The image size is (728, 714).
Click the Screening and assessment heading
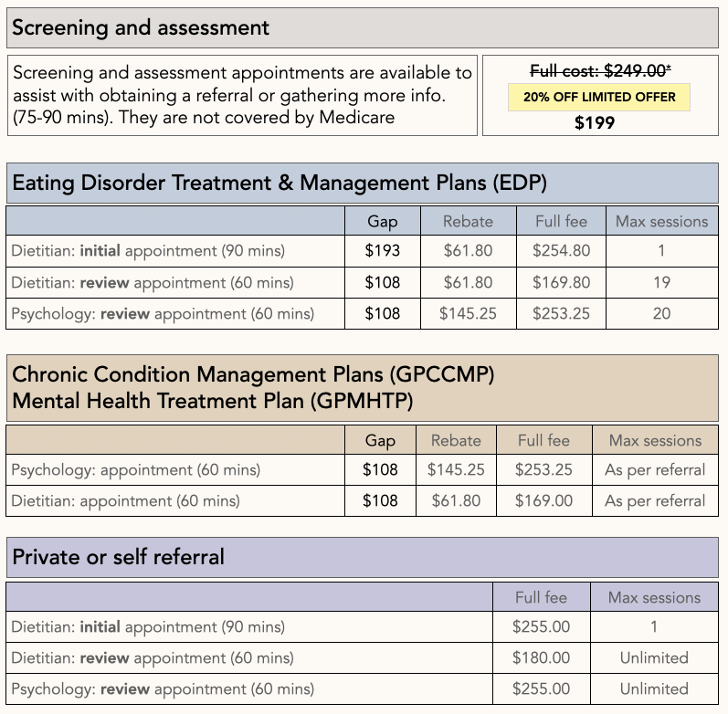[141, 27]
